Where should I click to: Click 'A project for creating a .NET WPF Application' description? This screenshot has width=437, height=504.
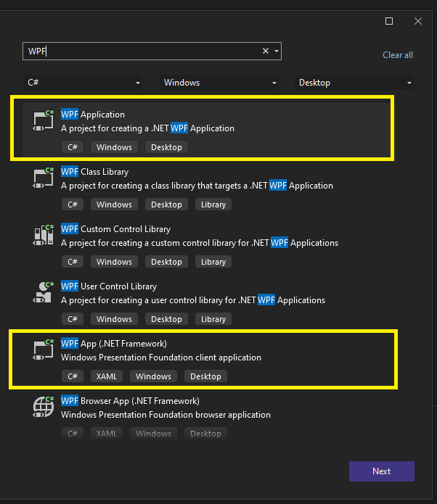pyautogui.click(x=147, y=128)
